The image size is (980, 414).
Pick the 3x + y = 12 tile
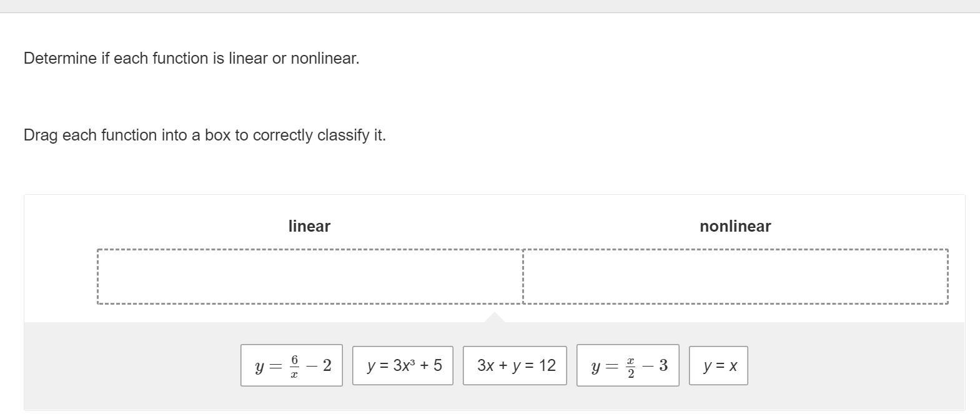tap(515, 365)
